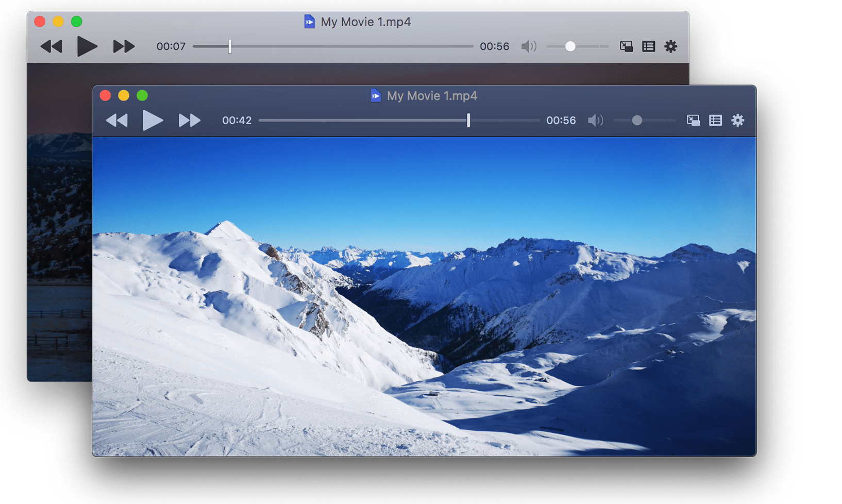Click fast-forward in the back light-themed window
The image size is (842, 504).
point(124,46)
